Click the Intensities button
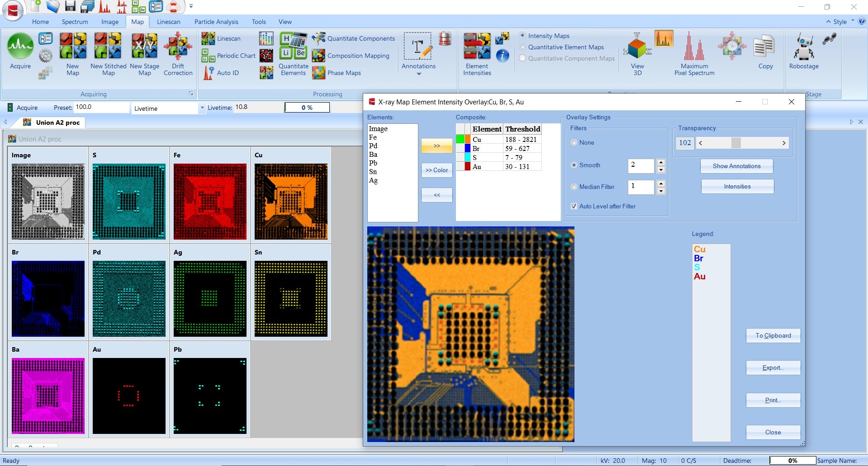The width and height of the screenshot is (868, 466). pyautogui.click(x=737, y=186)
